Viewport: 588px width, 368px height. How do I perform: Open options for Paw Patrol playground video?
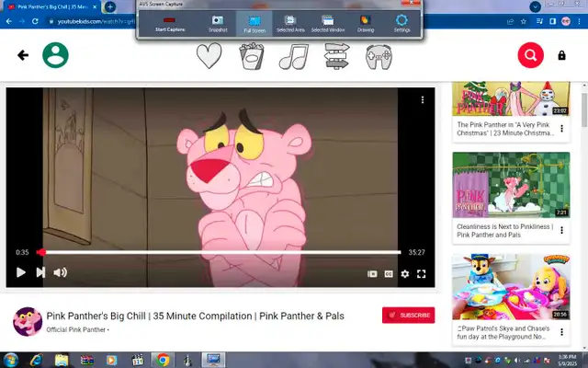[x=561, y=332]
